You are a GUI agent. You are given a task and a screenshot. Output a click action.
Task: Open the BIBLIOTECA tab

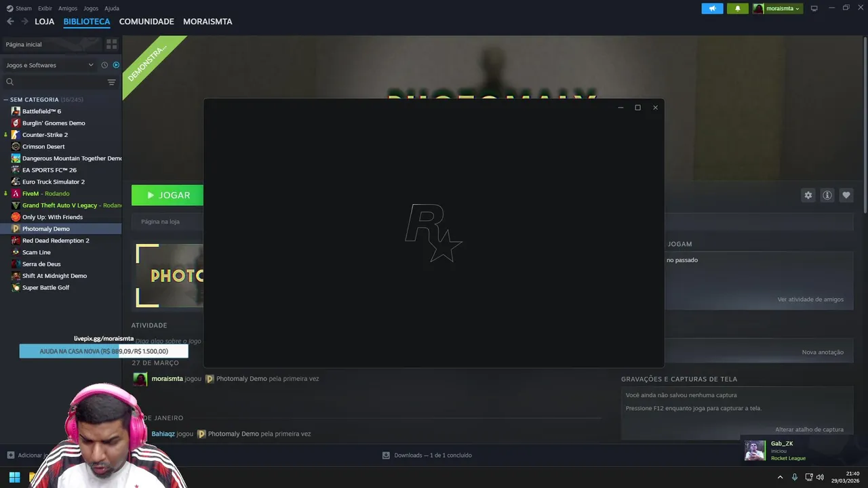click(x=87, y=22)
